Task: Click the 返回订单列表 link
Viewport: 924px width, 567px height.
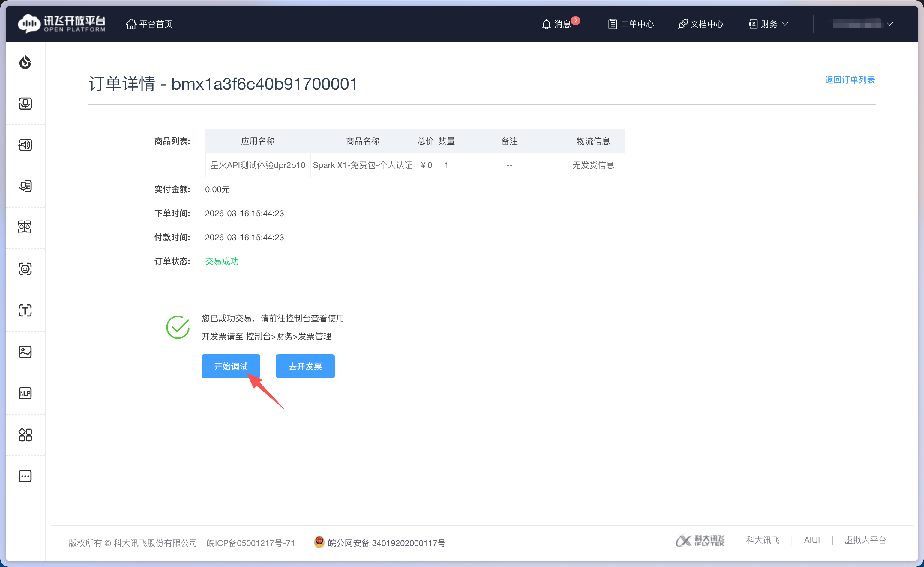Action: click(850, 80)
